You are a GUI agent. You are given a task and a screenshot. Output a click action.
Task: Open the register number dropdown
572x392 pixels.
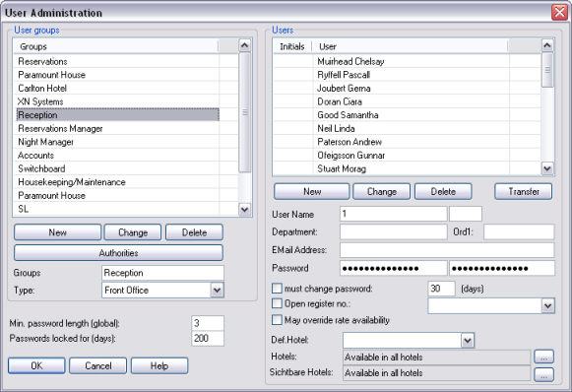tap(548, 306)
